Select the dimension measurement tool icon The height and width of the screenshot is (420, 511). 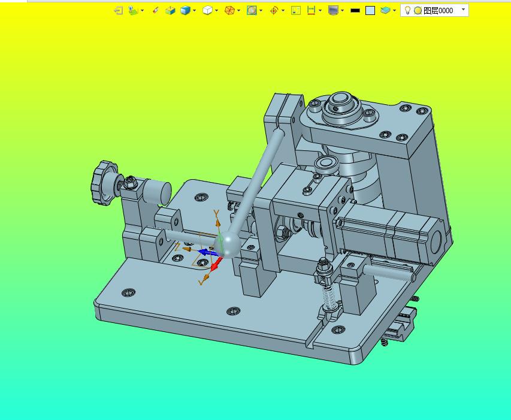pyautogui.click(x=312, y=11)
